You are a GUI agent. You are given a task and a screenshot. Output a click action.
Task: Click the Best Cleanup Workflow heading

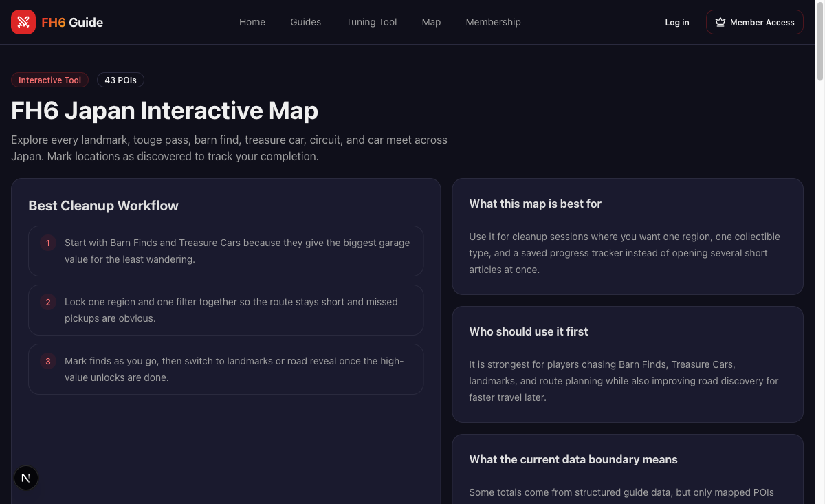point(103,206)
